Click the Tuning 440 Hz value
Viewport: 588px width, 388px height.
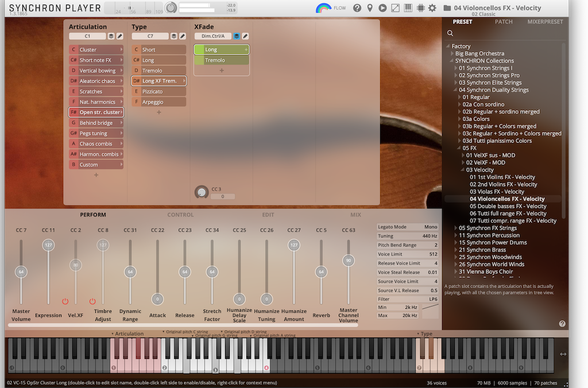click(430, 236)
